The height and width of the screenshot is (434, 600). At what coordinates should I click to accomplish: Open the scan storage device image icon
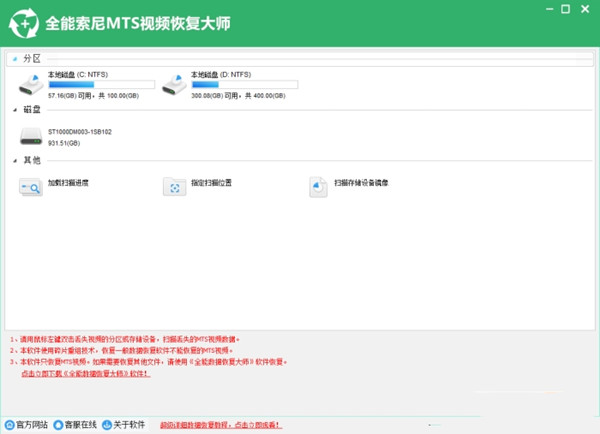(318, 187)
